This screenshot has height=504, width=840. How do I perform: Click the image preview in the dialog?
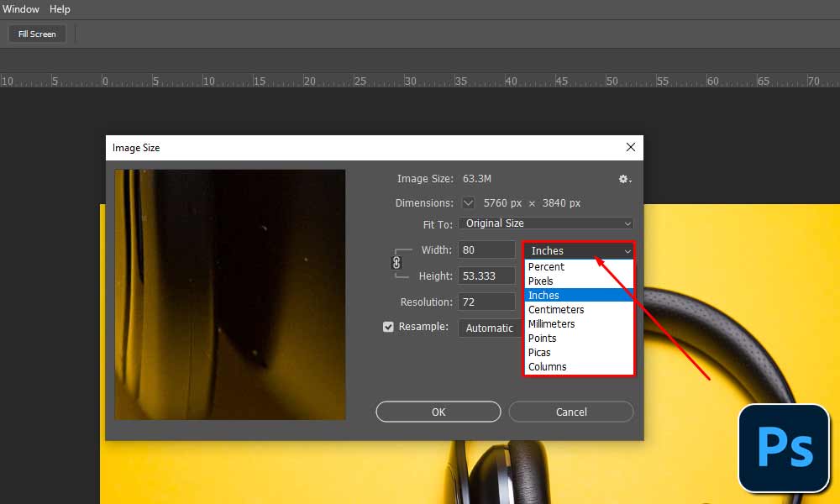click(x=230, y=295)
